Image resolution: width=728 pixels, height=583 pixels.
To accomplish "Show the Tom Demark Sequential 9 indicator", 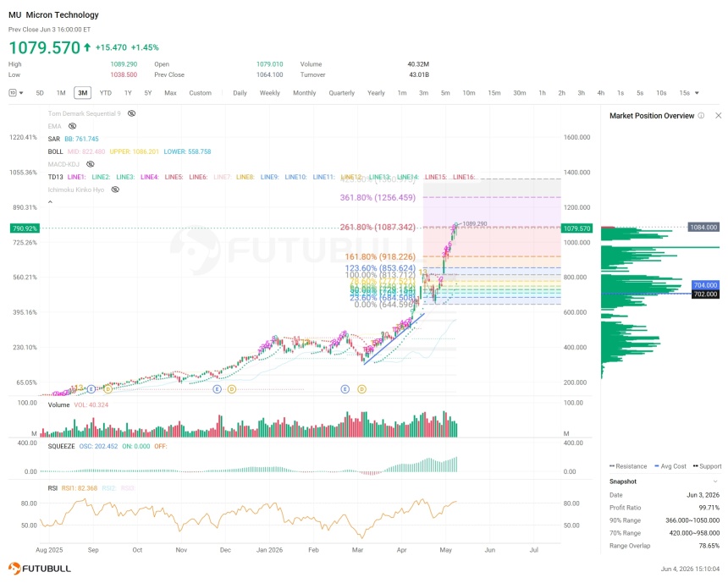I will 132,113.
